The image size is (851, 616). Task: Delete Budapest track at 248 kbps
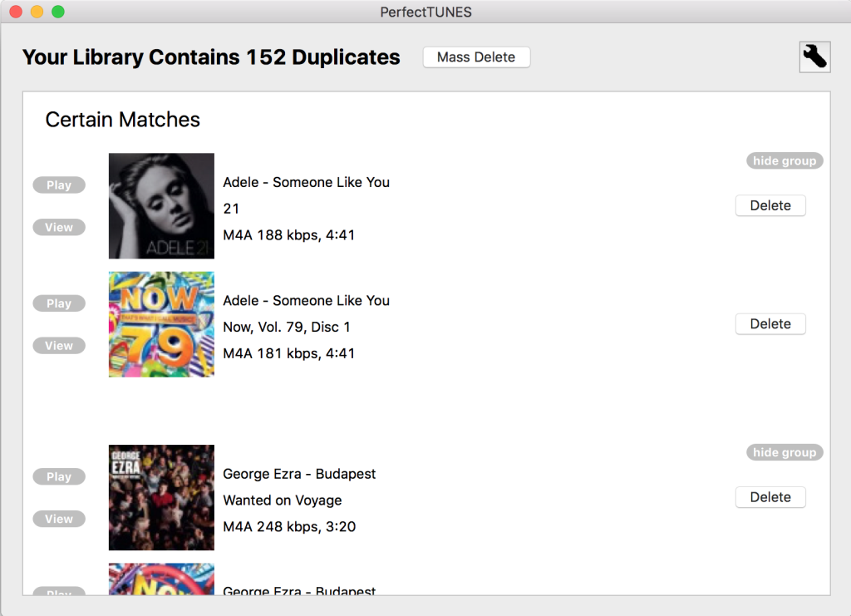(x=770, y=497)
